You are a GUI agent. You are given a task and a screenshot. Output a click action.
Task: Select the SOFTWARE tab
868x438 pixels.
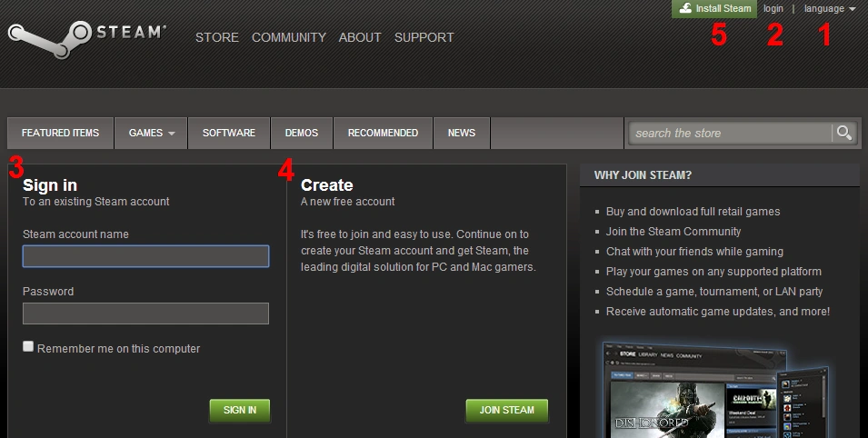pos(229,133)
